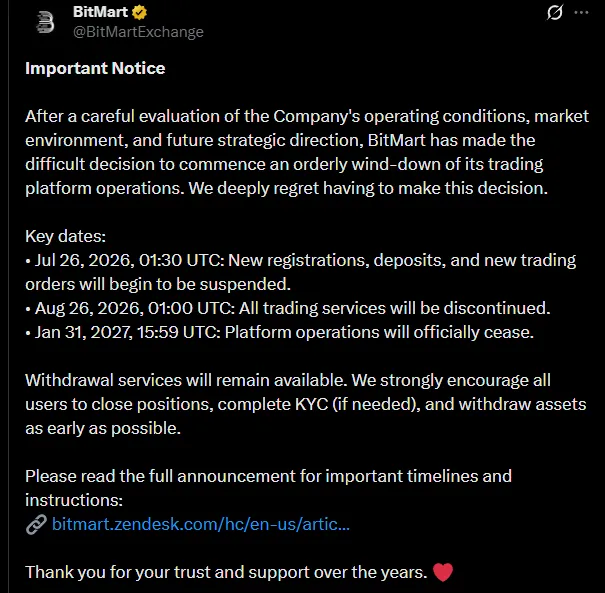
Task: Click the Jan 31, 2027 operations cease line
Action: point(280,332)
